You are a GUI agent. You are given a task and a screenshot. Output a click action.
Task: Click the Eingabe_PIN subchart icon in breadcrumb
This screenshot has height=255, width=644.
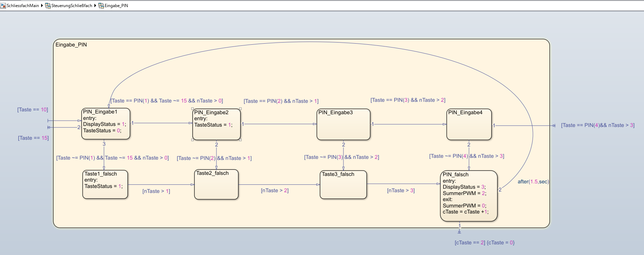101,6
